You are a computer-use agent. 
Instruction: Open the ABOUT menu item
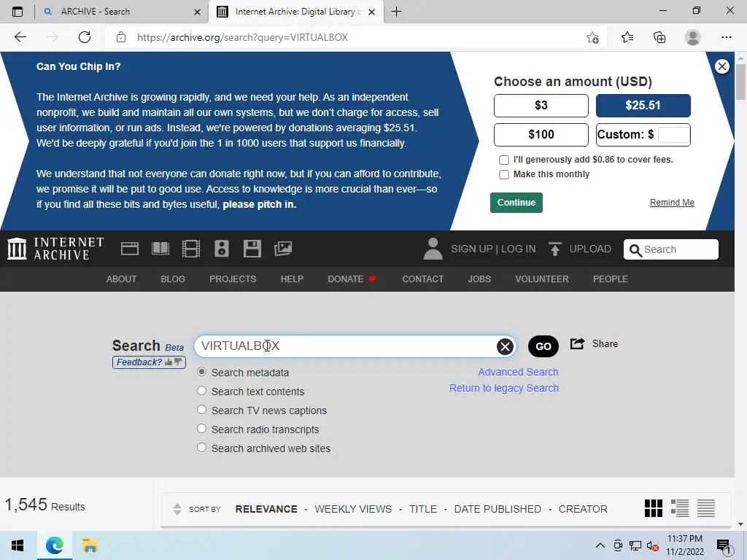tap(122, 279)
